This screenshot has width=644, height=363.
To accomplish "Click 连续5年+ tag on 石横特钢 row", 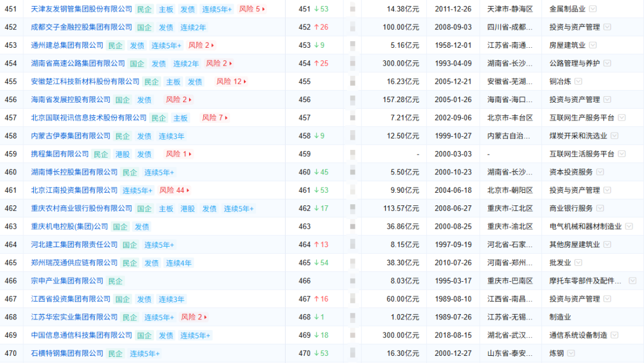I will tap(144, 353).
